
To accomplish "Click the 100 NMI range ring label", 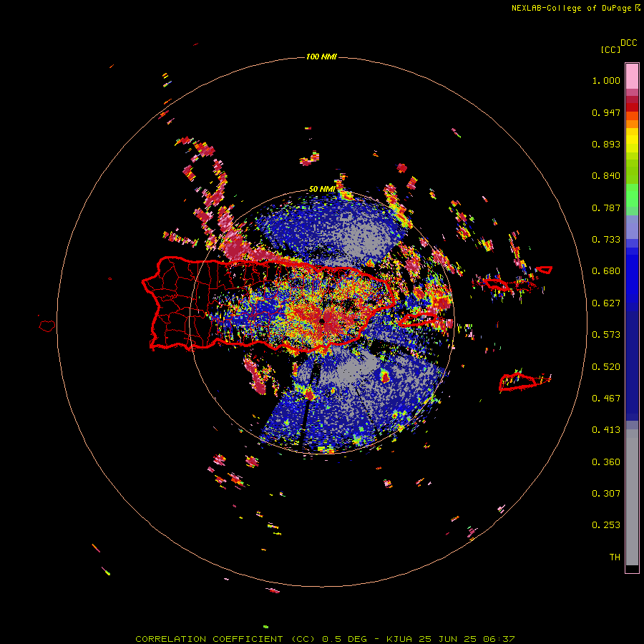I will (x=321, y=57).
